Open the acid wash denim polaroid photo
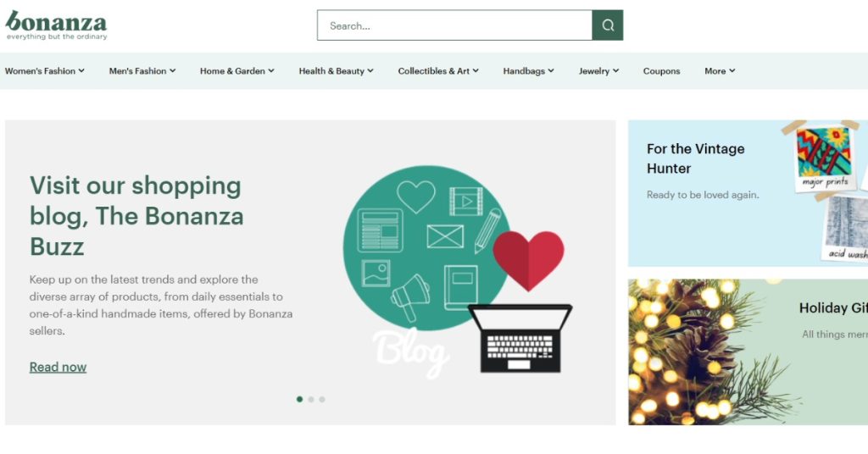The image size is (868, 454). coord(845,228)
